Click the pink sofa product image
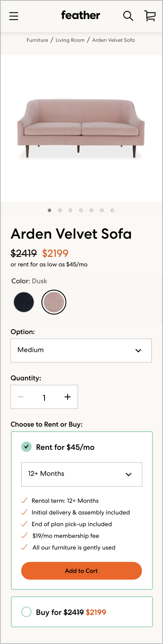Viewport: 163px width, 644px height. pyautogui.click(x=81, y=128)
